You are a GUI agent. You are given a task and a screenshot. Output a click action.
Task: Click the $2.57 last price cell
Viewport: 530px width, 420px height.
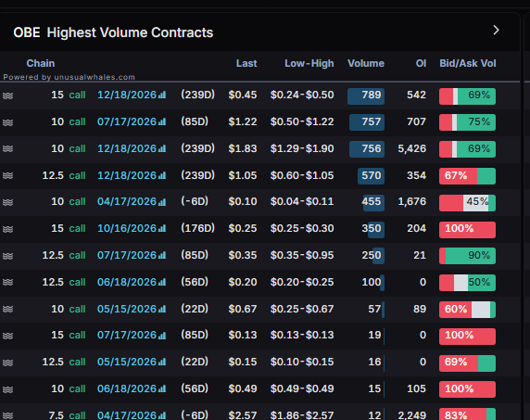coord(243,415)
